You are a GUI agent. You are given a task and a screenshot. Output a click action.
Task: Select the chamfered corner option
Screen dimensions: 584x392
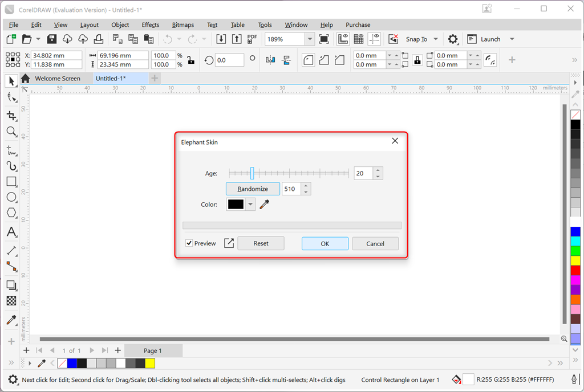(340, 60)
